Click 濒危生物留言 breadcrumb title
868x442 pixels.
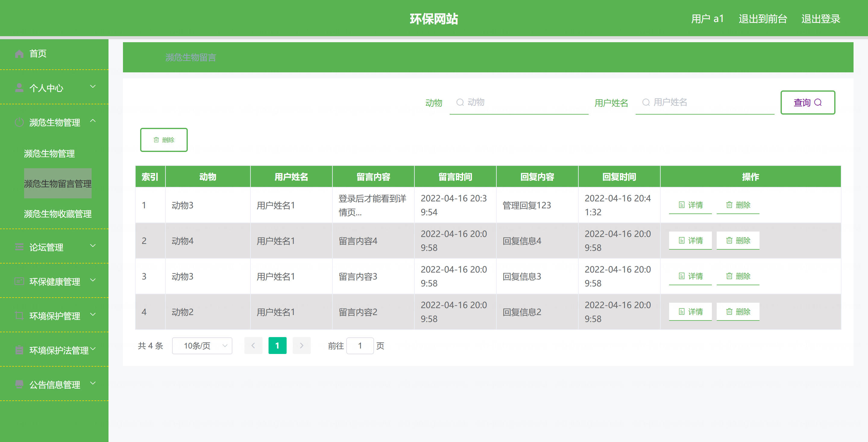[x=191, y=57]
